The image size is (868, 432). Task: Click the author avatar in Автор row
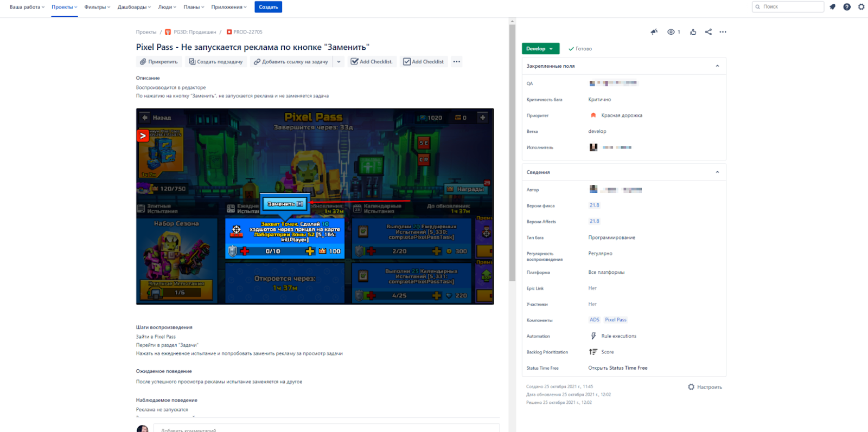click(x=593, y=189)
